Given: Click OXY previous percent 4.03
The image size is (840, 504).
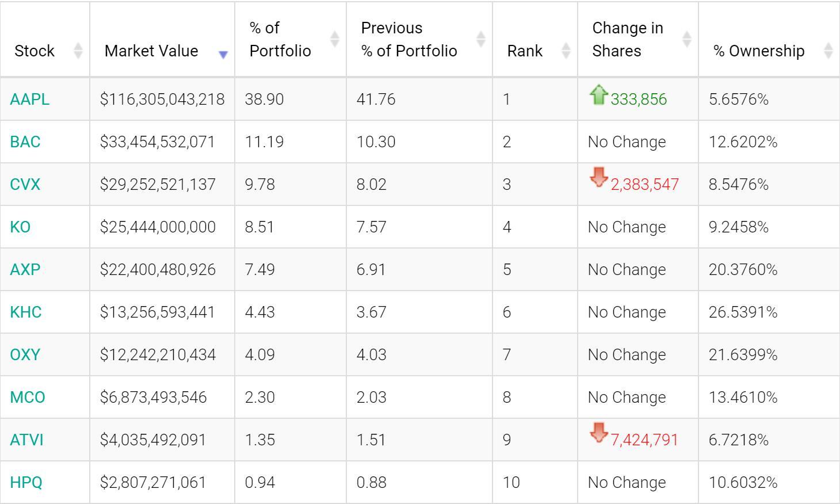Looking at the screenshot, I should [371, 354].
